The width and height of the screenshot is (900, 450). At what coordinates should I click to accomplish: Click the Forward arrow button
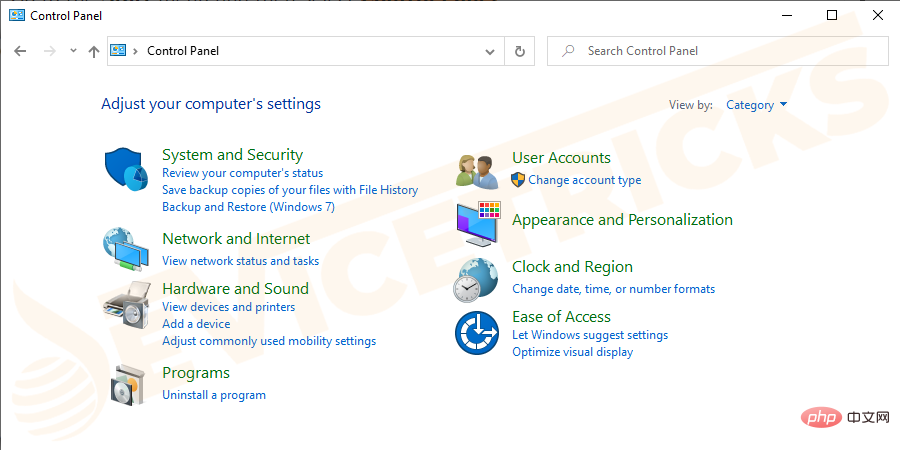pos(50,51)
